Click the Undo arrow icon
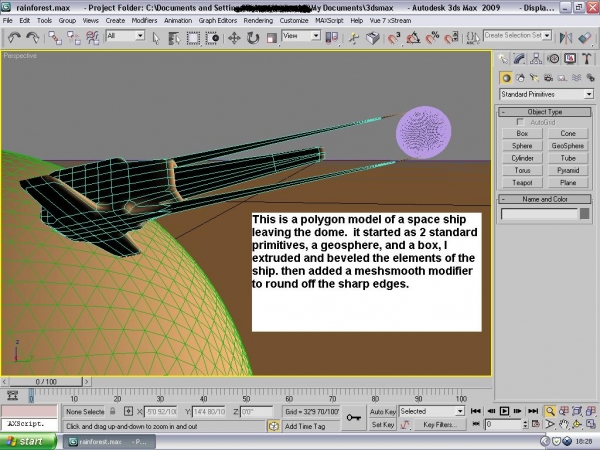Viewport: 600px width, 450px height. pos(14,38)
